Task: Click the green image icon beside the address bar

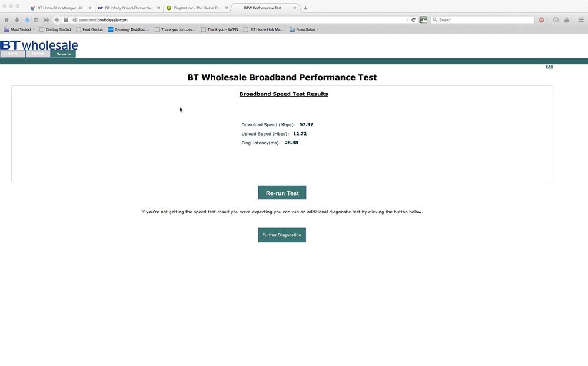Action: 423,20
